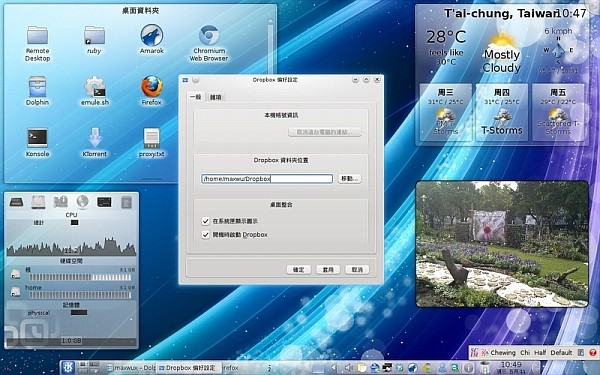This screenshot has height=375, width=600.
Task: Expand hidden system tray icons arrow
Action: coord(333,368)
